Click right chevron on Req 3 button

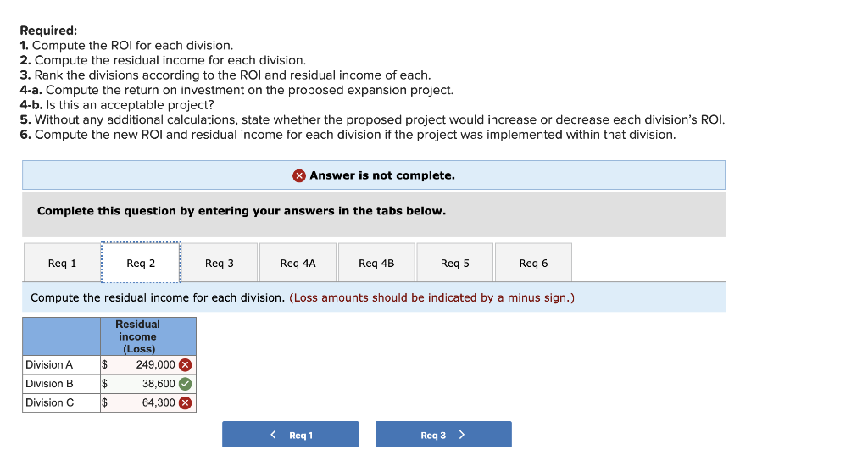pyautogui.click(x=462, y=435)
